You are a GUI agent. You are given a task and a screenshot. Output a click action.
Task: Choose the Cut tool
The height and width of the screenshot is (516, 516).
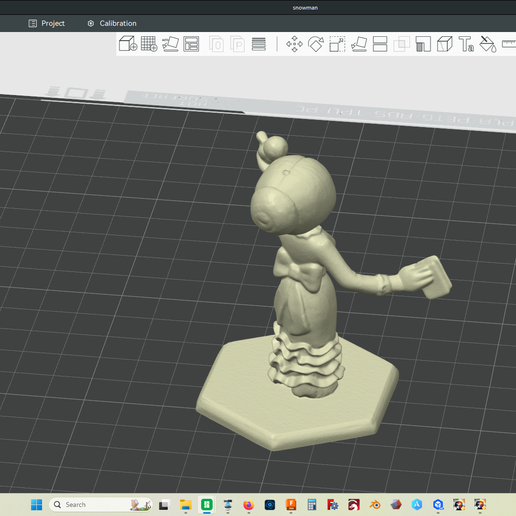tap(380, 44)
